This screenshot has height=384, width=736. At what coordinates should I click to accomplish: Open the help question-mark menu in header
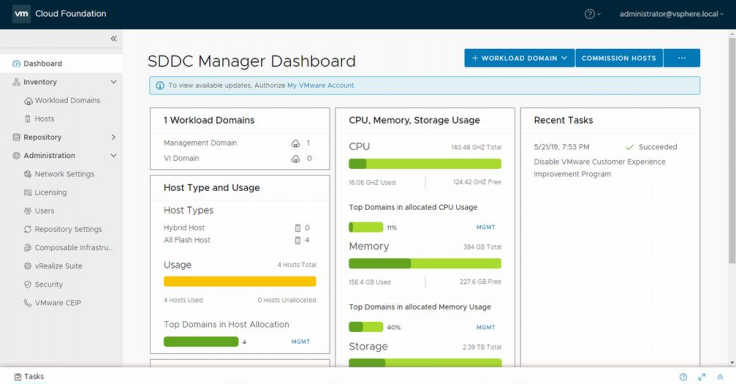coord(592,14)
